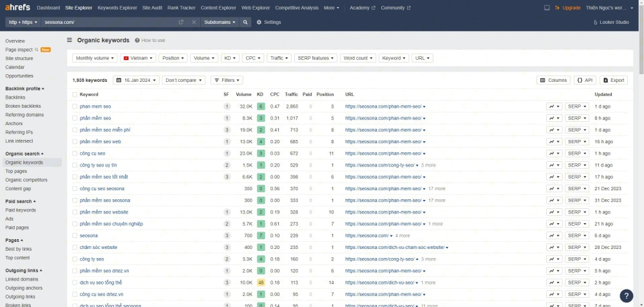Click KD 6 badge for phan mem seo
644x307 pixels.
(260, 106)
